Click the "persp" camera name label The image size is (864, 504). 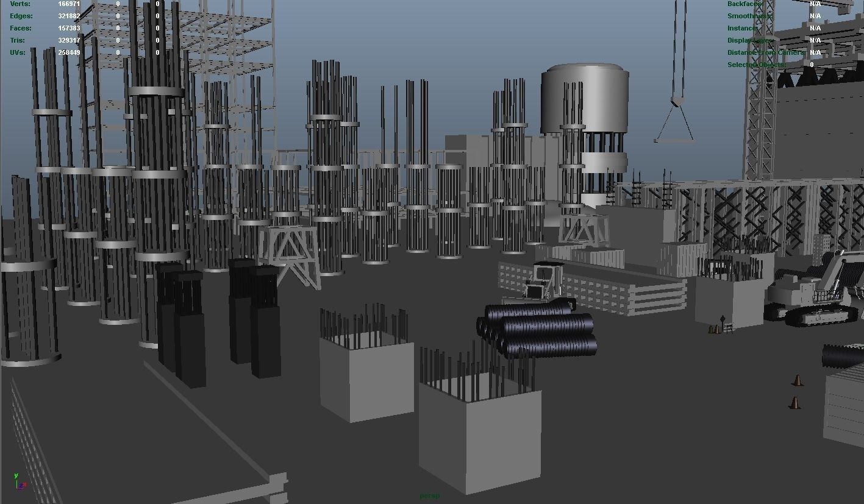pyautogui.click(x=429, y=495)
